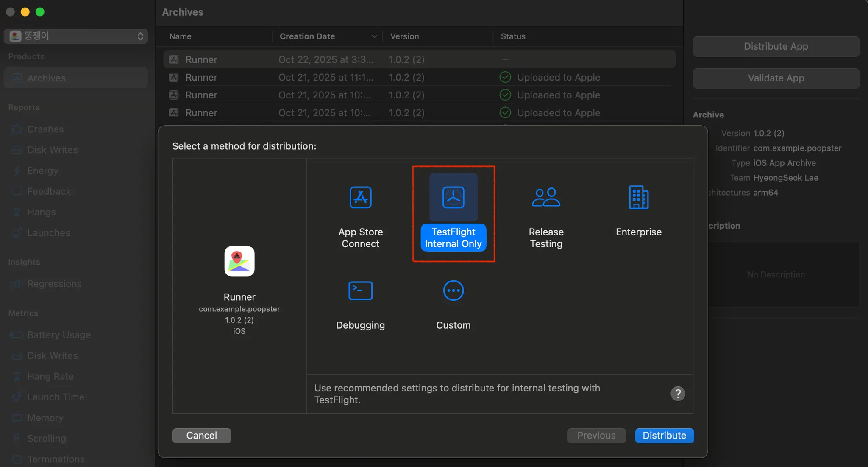868x467 pixels.
Task: Open Archives in the sidebar
Action: click(x=47, y=78)
